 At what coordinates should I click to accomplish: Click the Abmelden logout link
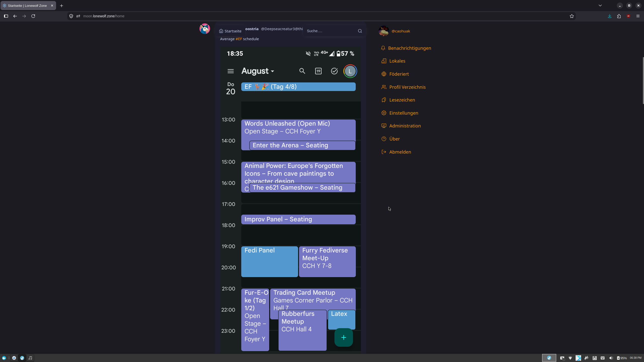click(396, 152)
